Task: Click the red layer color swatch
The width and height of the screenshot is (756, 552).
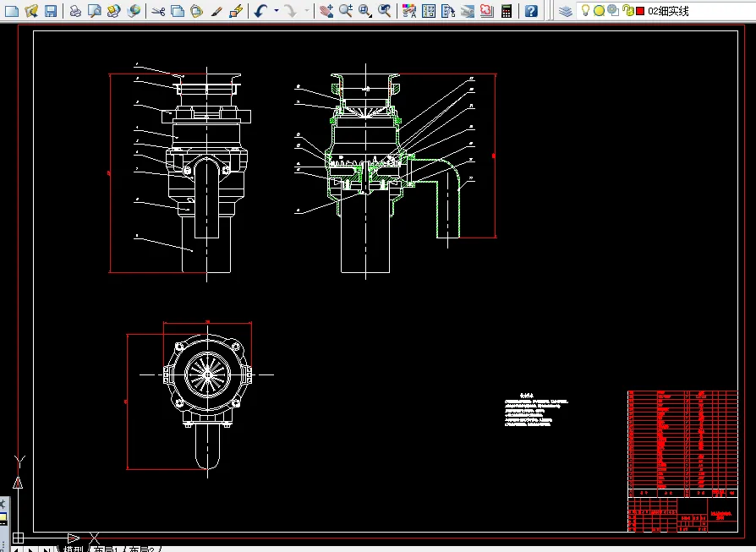Action: coord(640,11)
